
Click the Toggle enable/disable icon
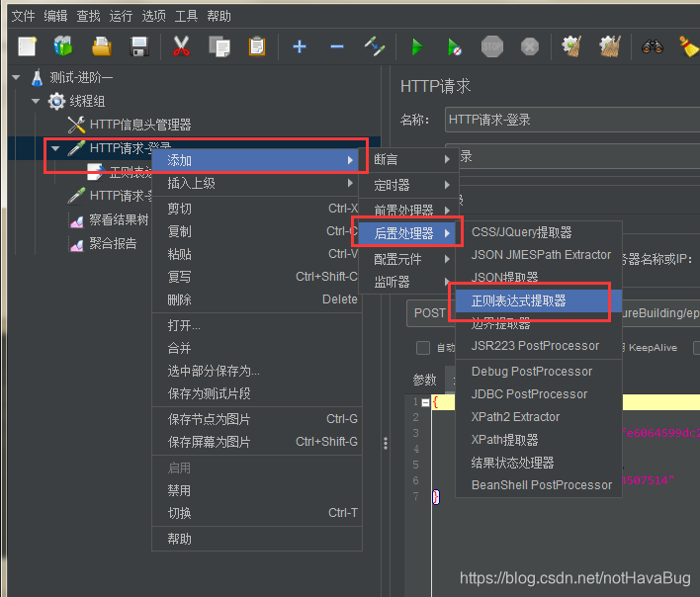pos(374,46)
